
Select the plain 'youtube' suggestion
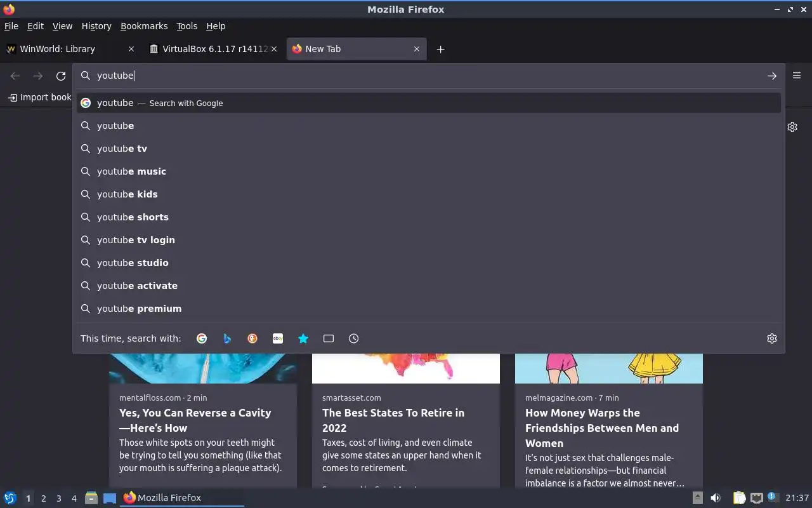429,126
